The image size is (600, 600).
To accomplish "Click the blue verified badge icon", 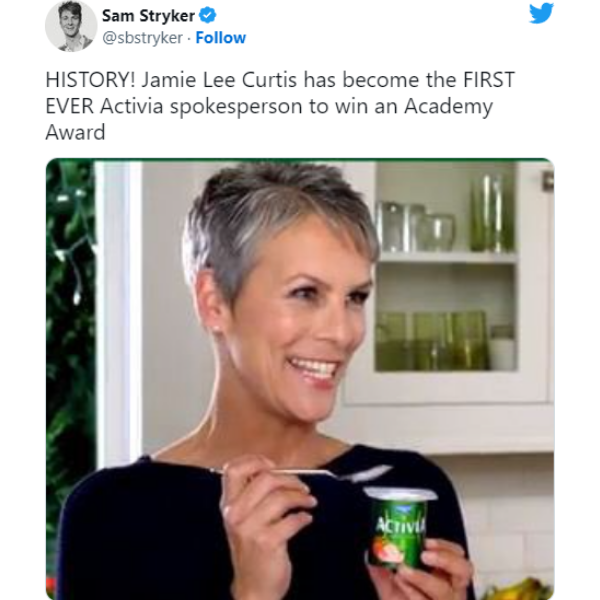I will [x=207, y=16].
